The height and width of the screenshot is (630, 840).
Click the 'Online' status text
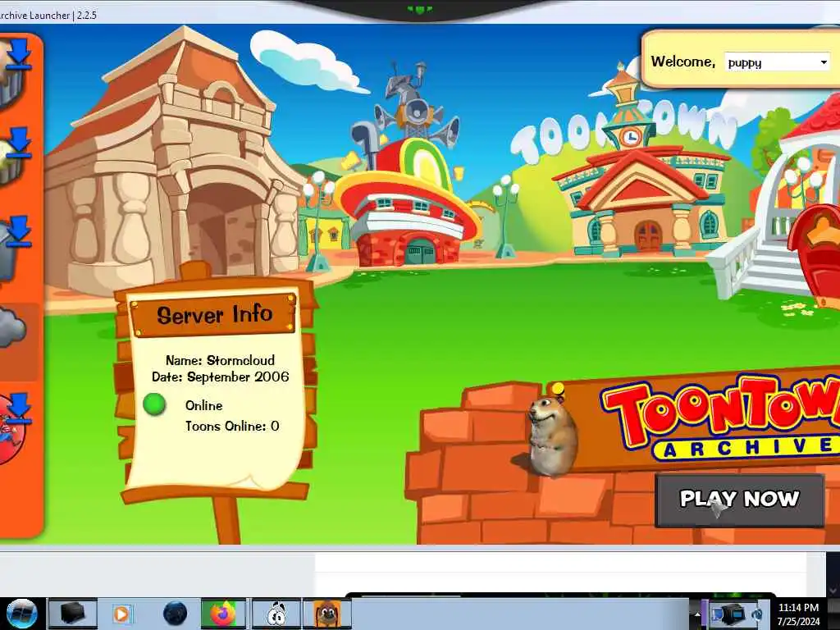tap(203, 405)
